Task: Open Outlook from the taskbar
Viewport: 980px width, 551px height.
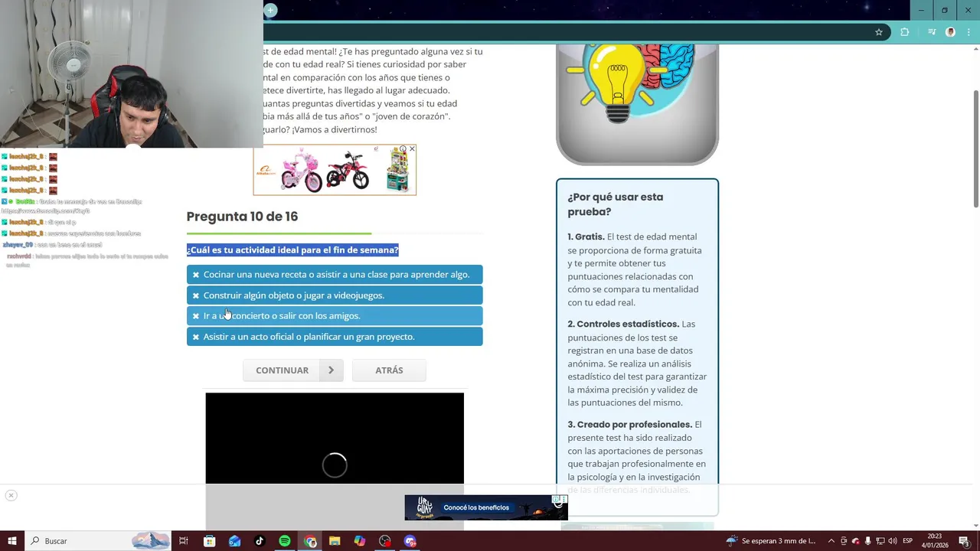Action: (234, 541)
